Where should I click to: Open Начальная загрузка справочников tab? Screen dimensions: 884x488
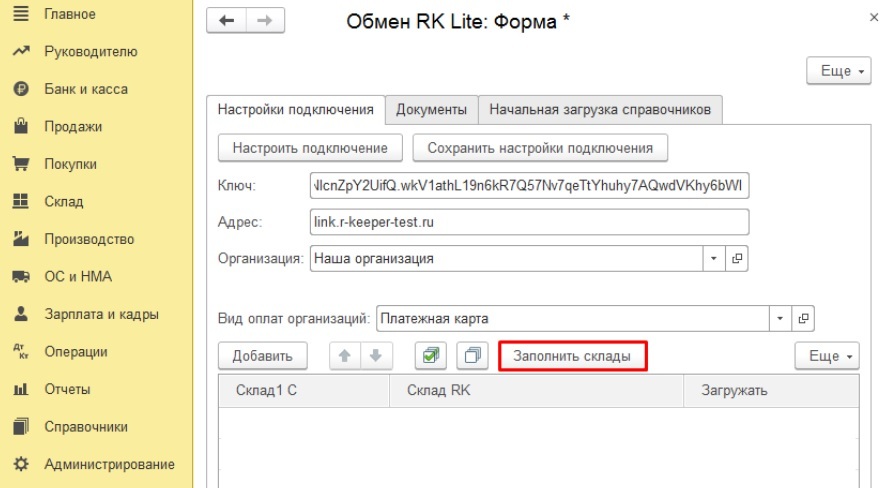pos(600,109)
